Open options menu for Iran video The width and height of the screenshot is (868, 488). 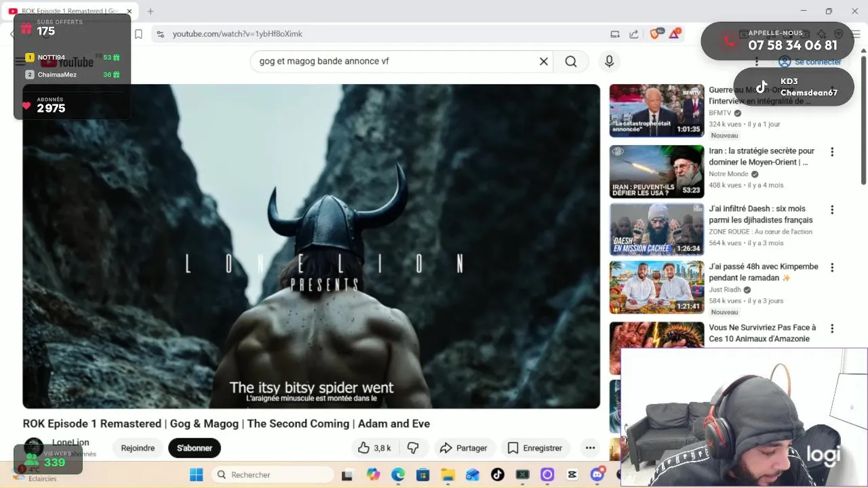(832, 152)
